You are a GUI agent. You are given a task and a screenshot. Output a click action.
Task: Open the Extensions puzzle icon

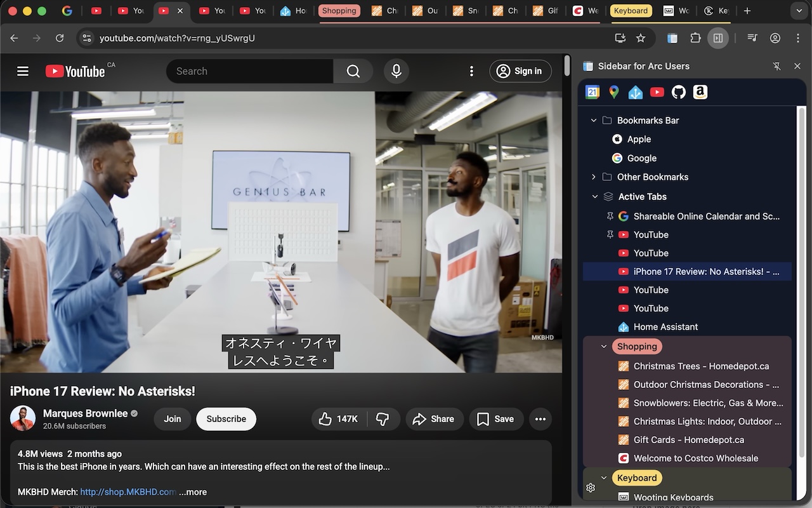tap(695, 38)
